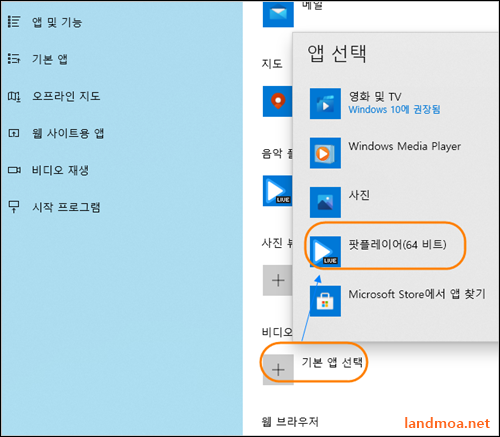Click the Windows Media Player label
This screenshot has height=437, width=500.
405,146
